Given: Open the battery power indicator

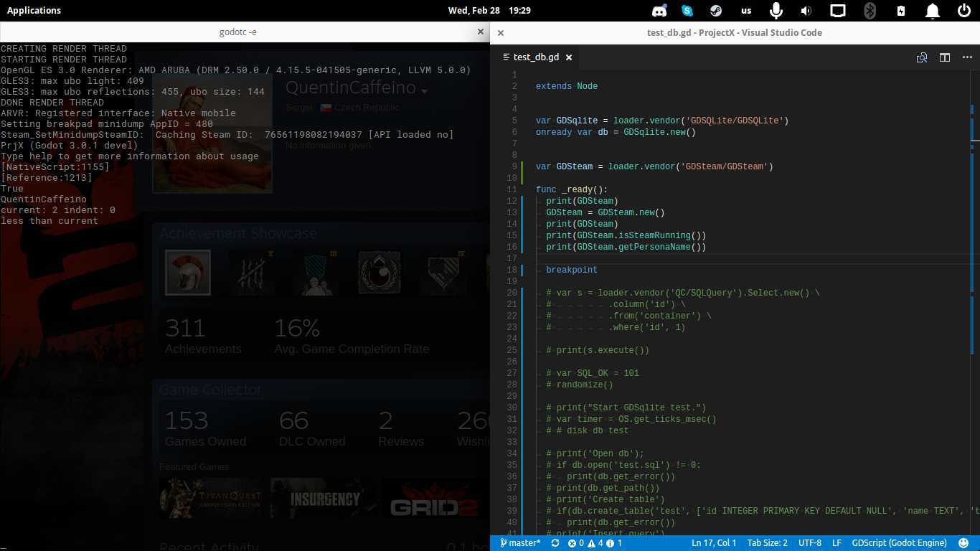Looking at the screenshot, I should (x=901, y=11).
